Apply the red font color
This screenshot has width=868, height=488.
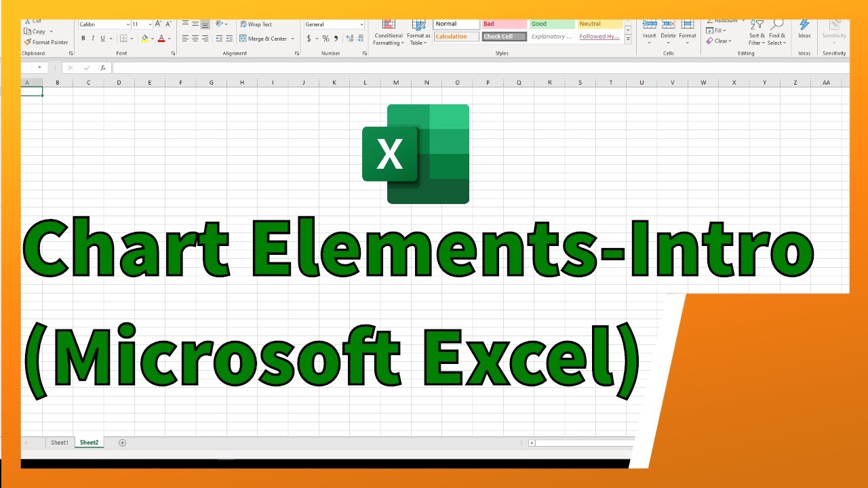pos(161,39)
